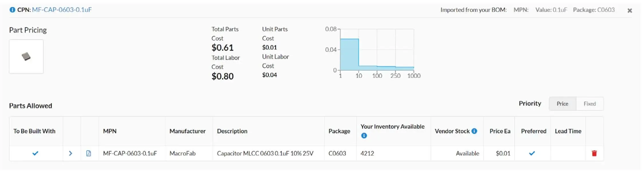This screenshot has width=644, height=172.
Task: Click the Price Ea column header
Action: click(500, 131)
